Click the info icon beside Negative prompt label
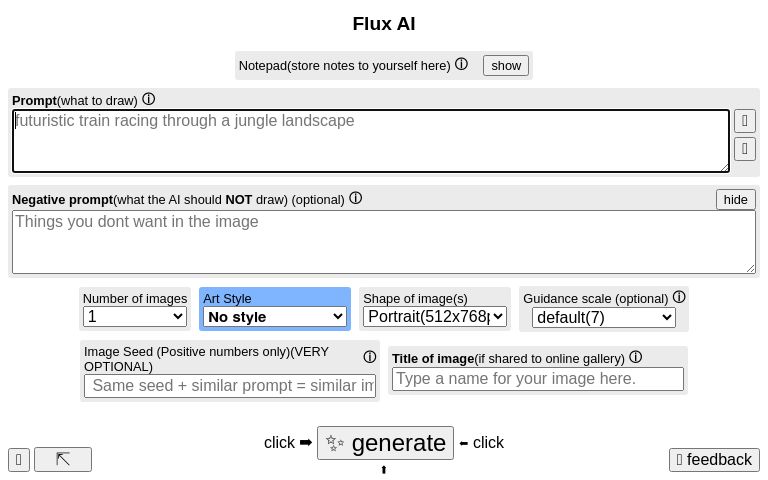 (x=355, y=198)
